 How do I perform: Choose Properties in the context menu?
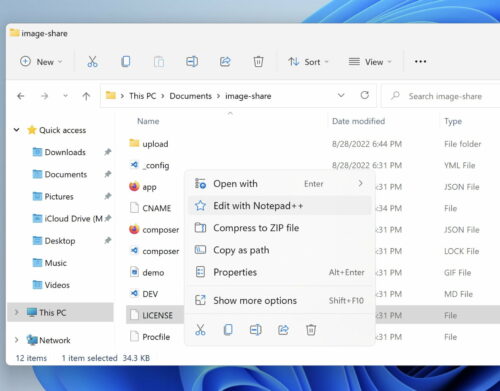[x=279, y=272]
